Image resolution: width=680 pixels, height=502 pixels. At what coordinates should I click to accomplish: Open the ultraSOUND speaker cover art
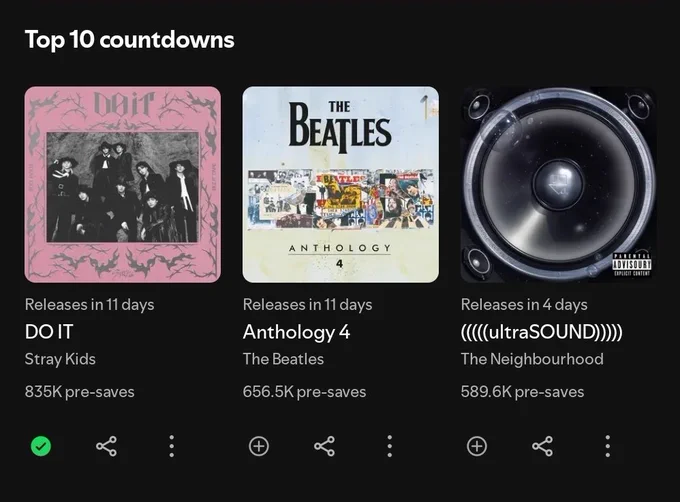click(x=559, y=185)
